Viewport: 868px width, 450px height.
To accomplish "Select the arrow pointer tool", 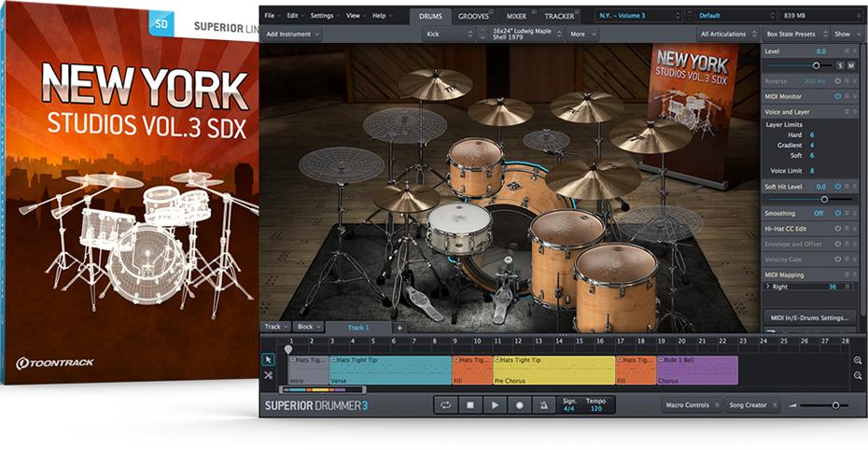I will pyautogui.click(x=269, y=359).
